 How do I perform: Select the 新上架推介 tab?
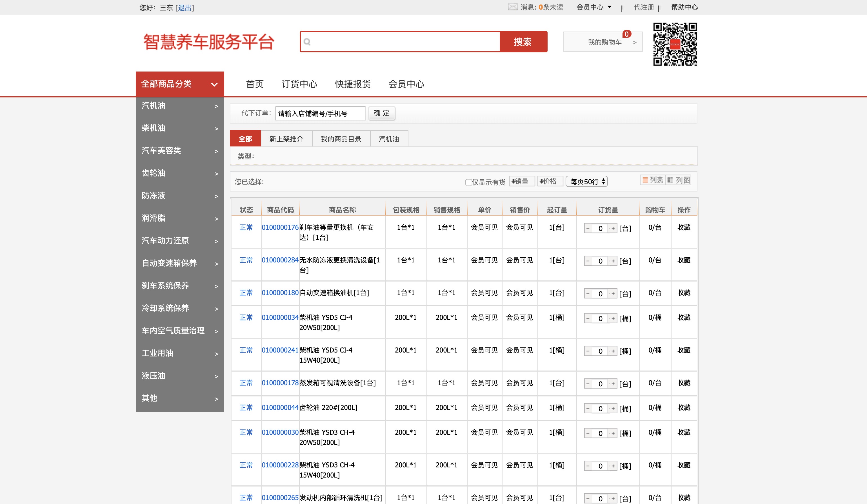(286, 139)
